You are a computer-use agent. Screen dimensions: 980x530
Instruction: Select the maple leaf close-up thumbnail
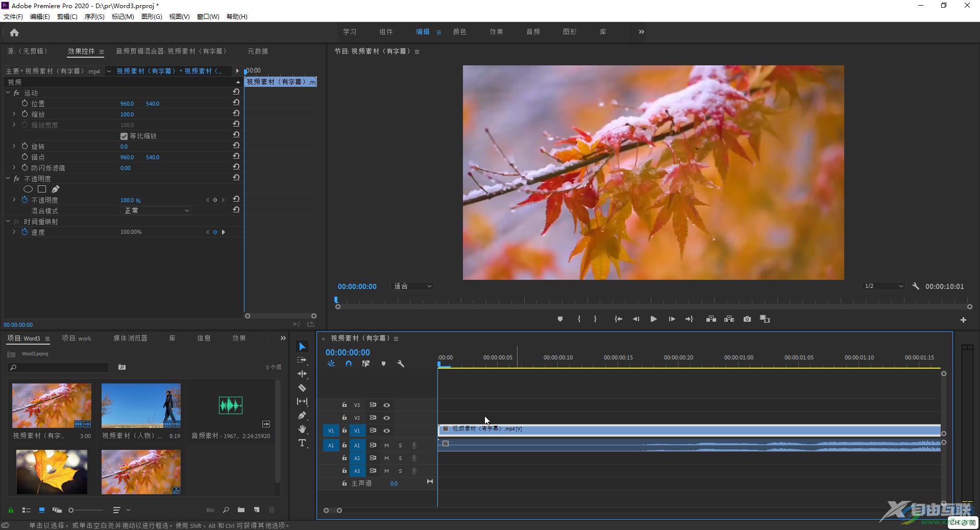point(52,472)
